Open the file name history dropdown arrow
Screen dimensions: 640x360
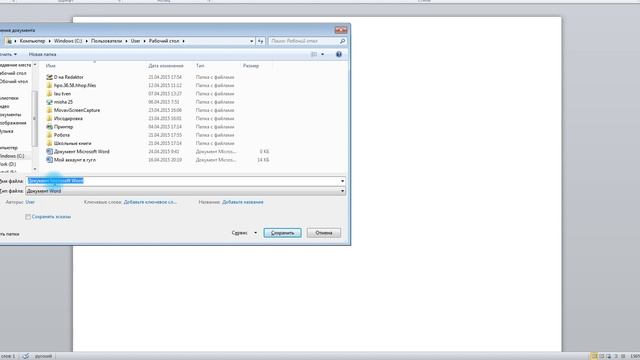pos(342,181)
